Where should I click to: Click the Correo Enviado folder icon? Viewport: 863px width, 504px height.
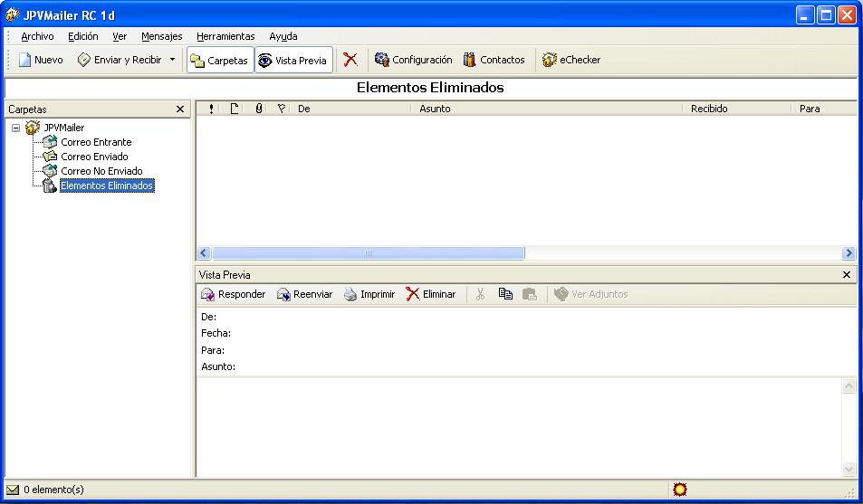[x=50, y=157]
